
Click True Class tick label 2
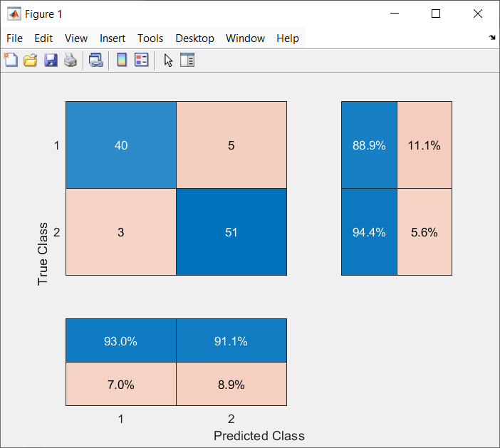[57, 232]
